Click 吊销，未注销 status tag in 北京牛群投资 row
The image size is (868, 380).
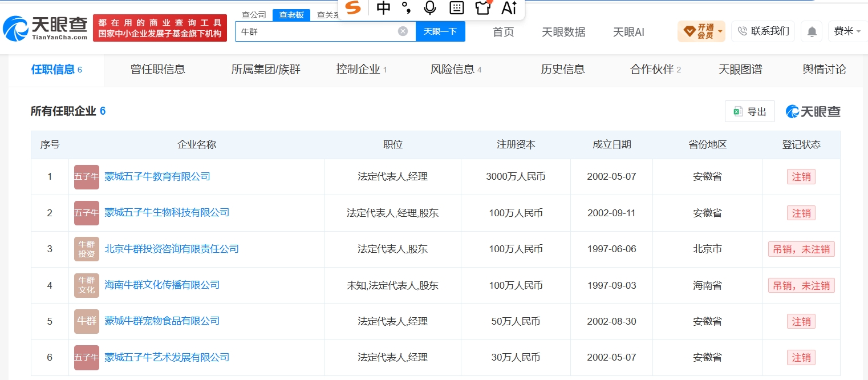point(801,249)
